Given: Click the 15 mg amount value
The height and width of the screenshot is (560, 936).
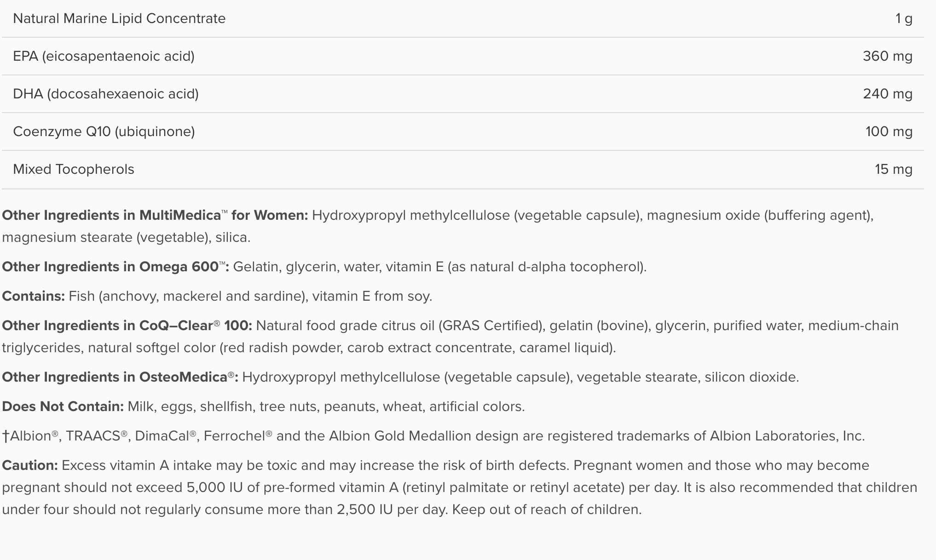Looking at the screenshot, I should point(893,170).
